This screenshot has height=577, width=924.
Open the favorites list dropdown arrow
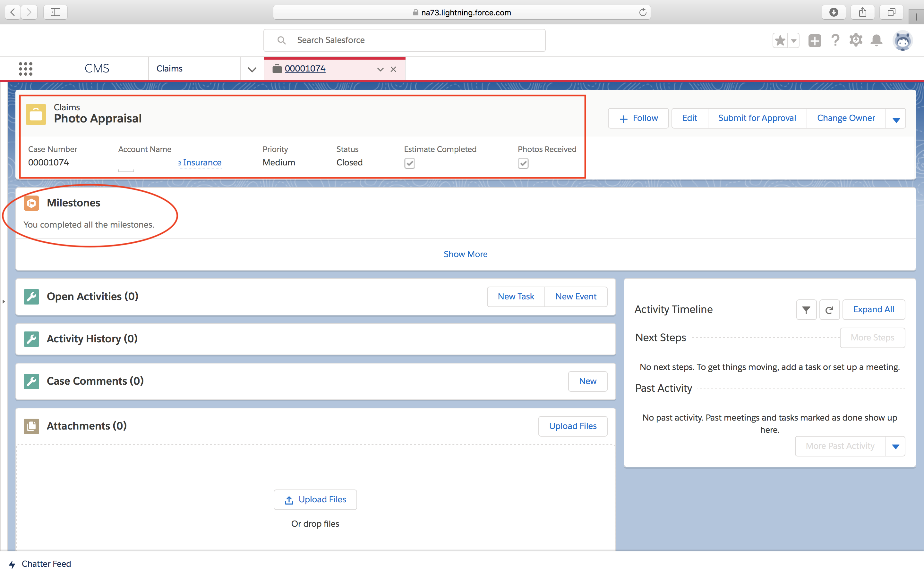[794, 40]
